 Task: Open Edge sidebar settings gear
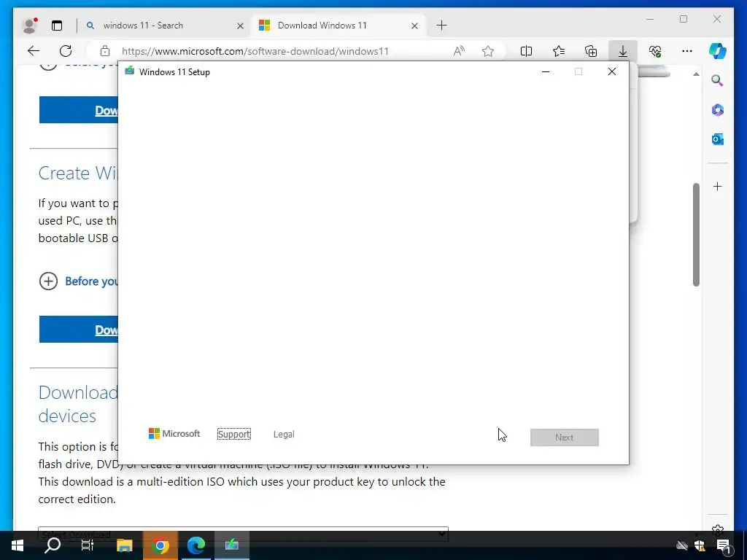pyautogui.click(x=718, y=529)
